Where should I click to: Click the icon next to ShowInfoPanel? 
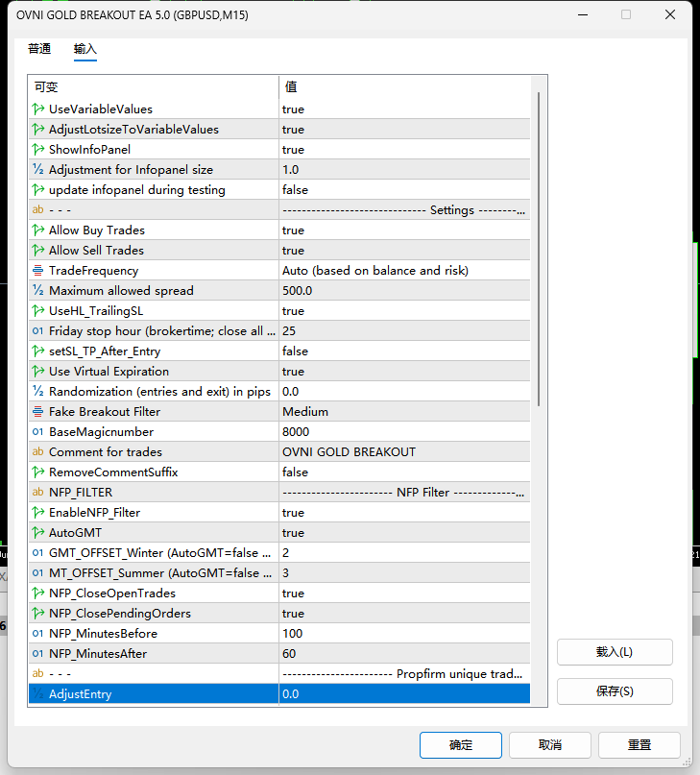point(38,149)
